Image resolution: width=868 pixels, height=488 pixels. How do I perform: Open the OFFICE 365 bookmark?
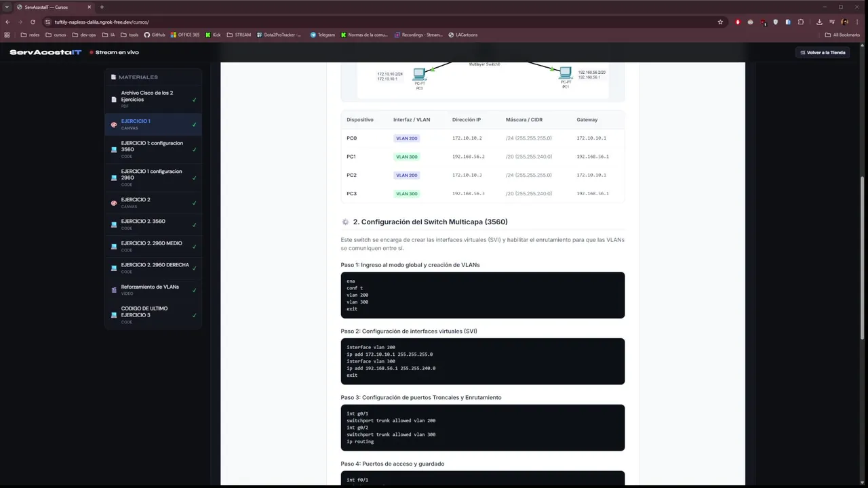pos(185,35)
